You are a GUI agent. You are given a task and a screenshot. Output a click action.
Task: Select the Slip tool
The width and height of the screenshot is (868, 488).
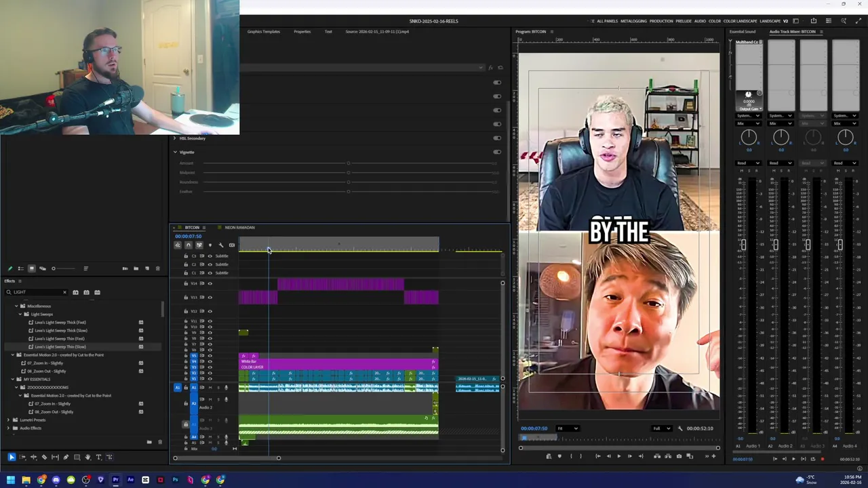(55, 457)
